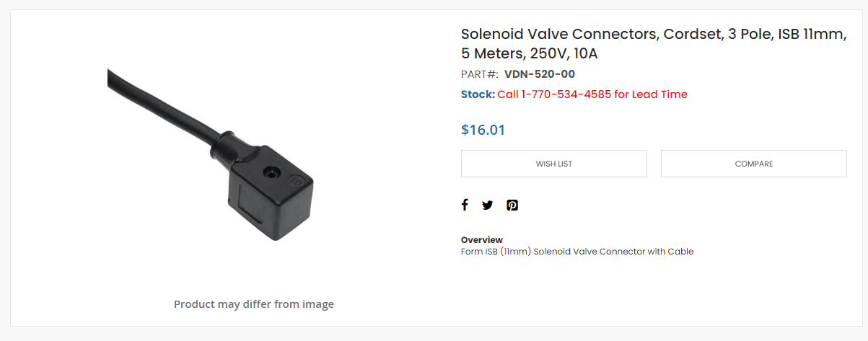Viewport: 868px width, 341px height.
Task: Click the screw hole on connector image
Action: 271,173
